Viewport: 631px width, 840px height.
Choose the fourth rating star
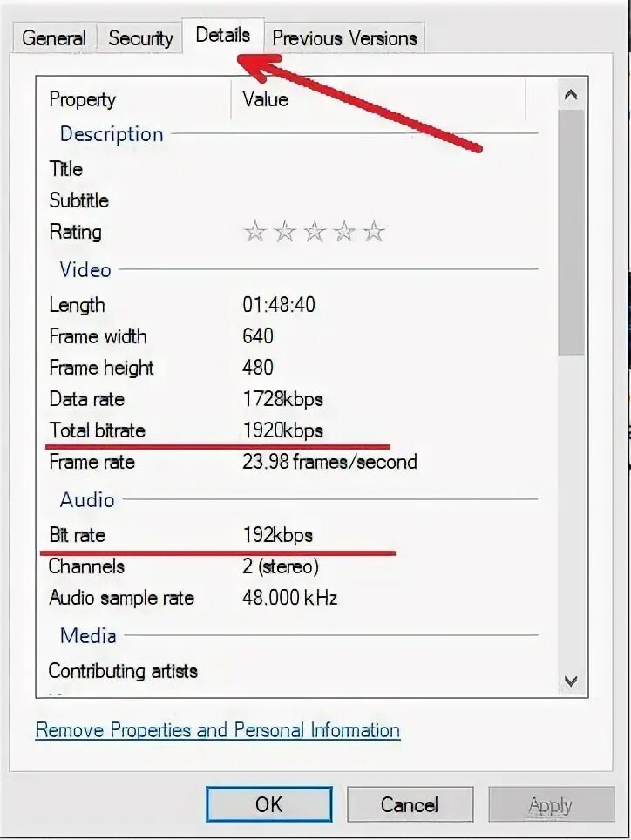point(344,232)
